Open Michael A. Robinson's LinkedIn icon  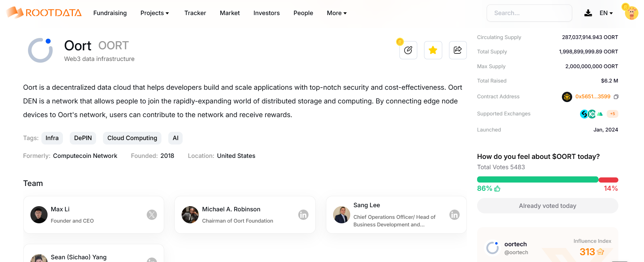(x=303, y=215)
